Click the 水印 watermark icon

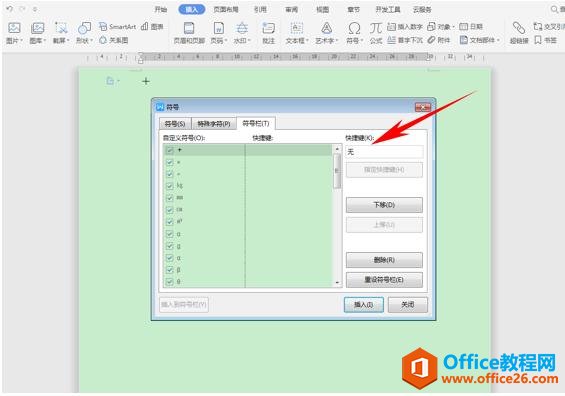[x=242, y=28]
